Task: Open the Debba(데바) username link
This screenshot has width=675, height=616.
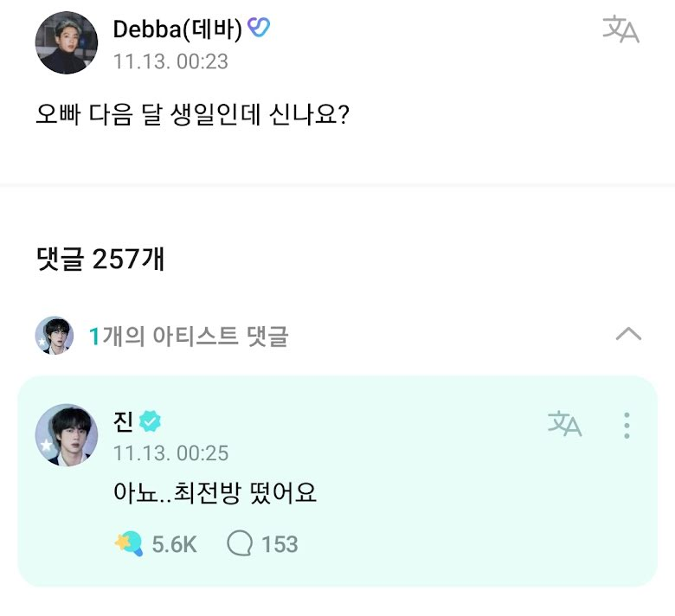Action: [177, 29]
